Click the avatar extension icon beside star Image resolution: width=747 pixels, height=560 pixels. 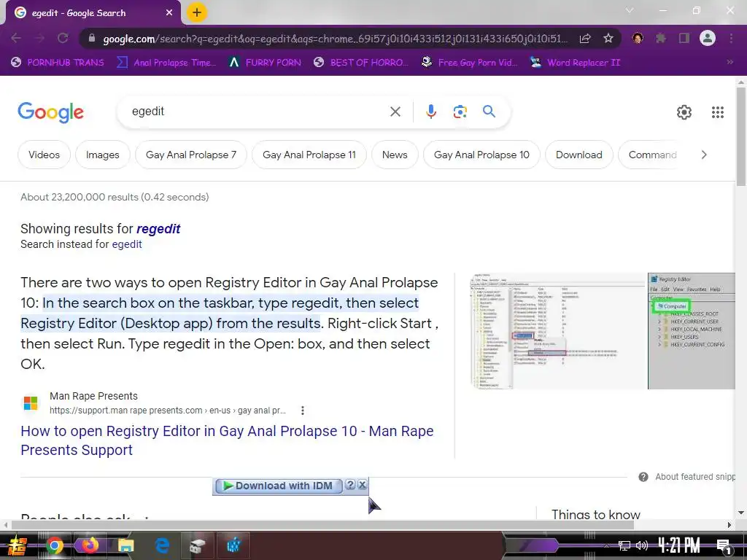coord(638,38)
